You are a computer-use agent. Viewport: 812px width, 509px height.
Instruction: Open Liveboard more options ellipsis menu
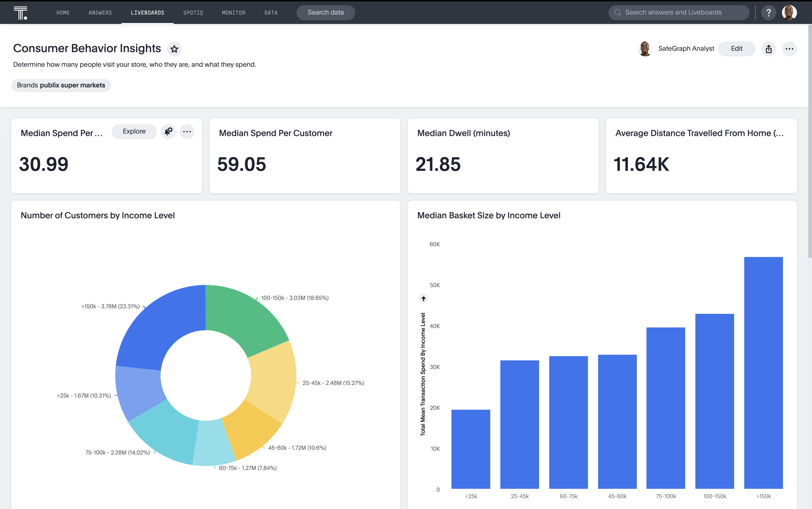(789, 49)
